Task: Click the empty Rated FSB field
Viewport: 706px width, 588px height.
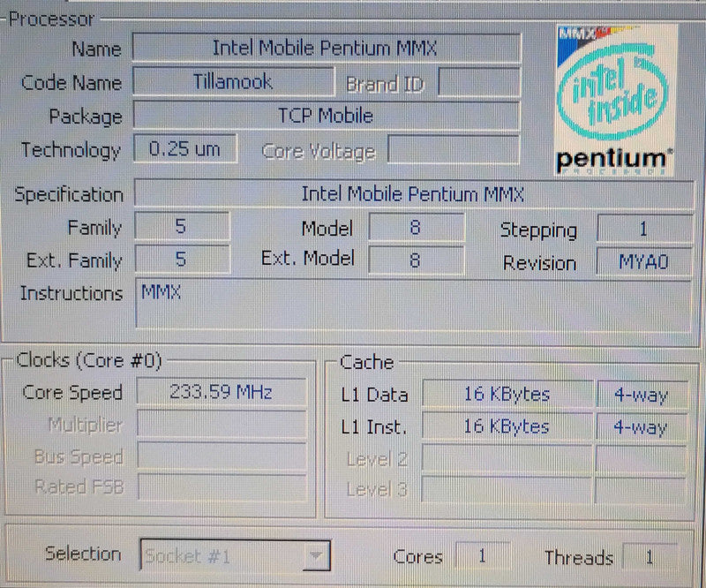Action: click(222, 487)
